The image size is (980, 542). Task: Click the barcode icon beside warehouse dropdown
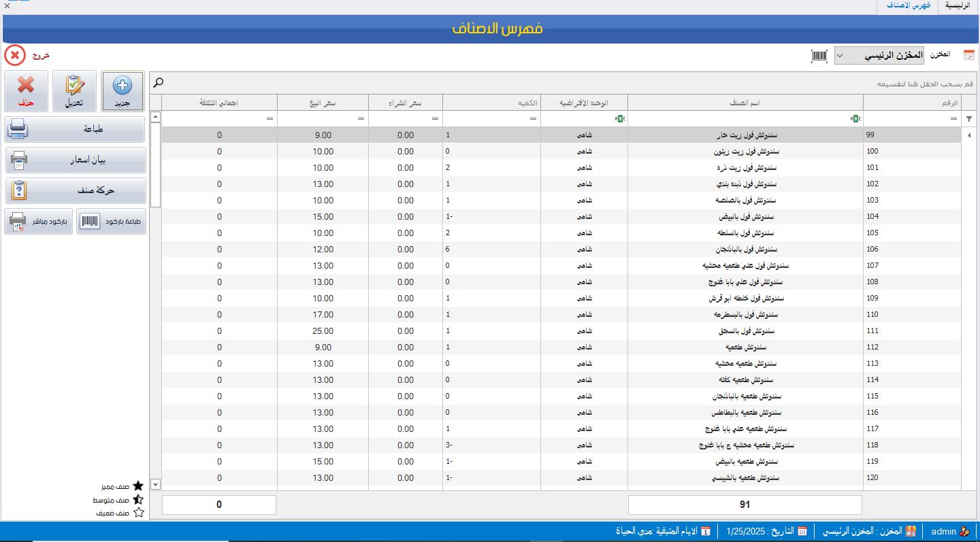(x=819, y=56)
